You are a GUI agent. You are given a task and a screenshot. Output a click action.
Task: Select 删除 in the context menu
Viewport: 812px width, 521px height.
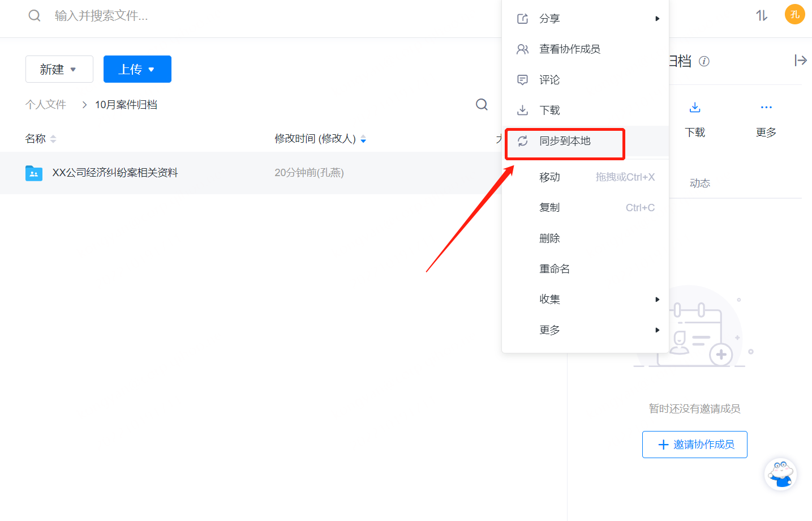pyautogui.click(x=549, y=238)
